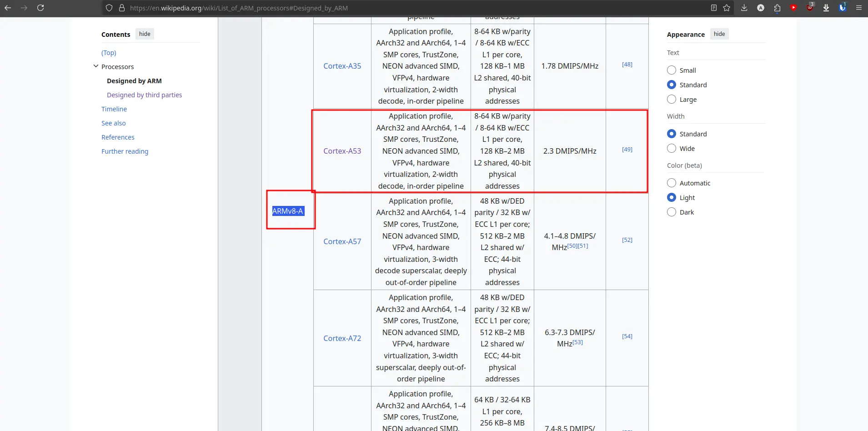Viewport: 868px width, 431px height.
Task: Hide the Appearance panel
Action: [x=719, y=34]
